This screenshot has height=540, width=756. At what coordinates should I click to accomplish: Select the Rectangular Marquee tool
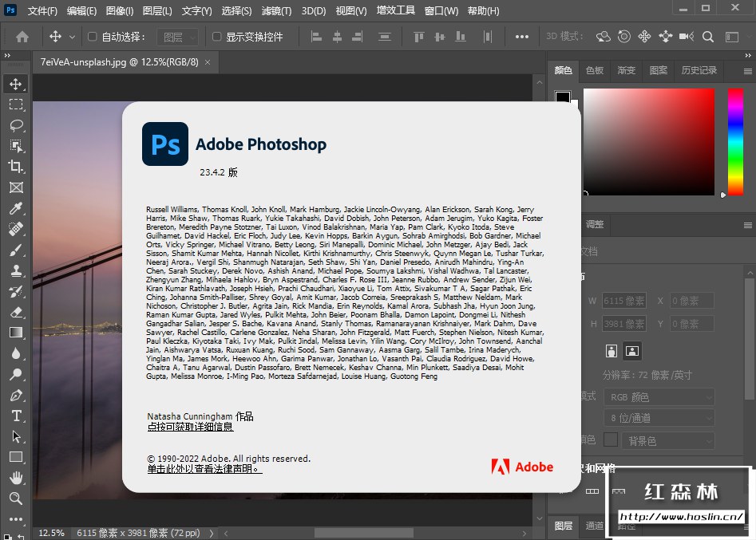[16, 104]
